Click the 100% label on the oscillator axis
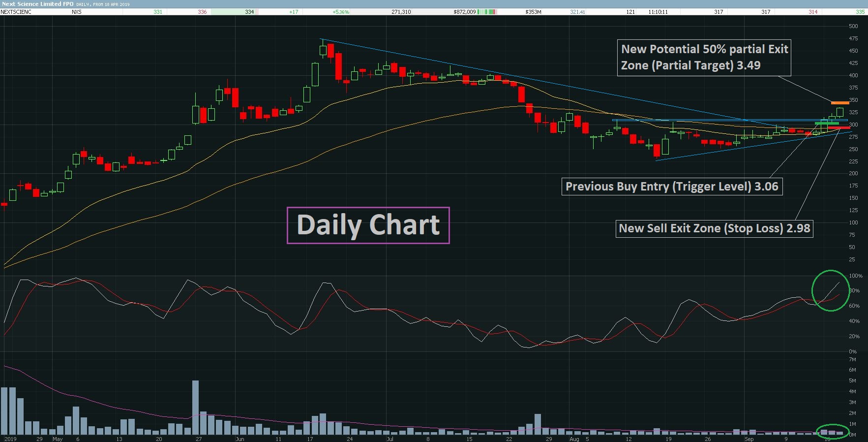This screenshot has width=868, height=442. point(856,276)
